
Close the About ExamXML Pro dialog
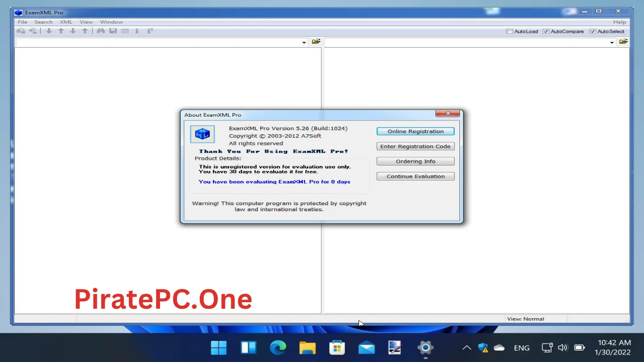tap(447, 114)
